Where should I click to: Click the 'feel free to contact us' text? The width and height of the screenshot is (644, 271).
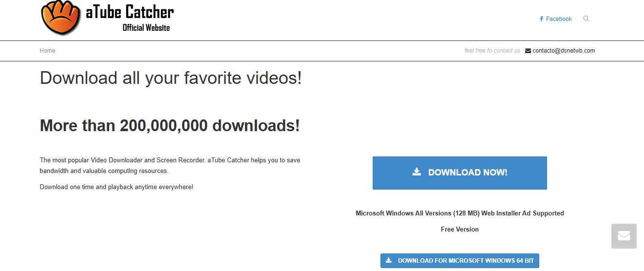[492, 51]
